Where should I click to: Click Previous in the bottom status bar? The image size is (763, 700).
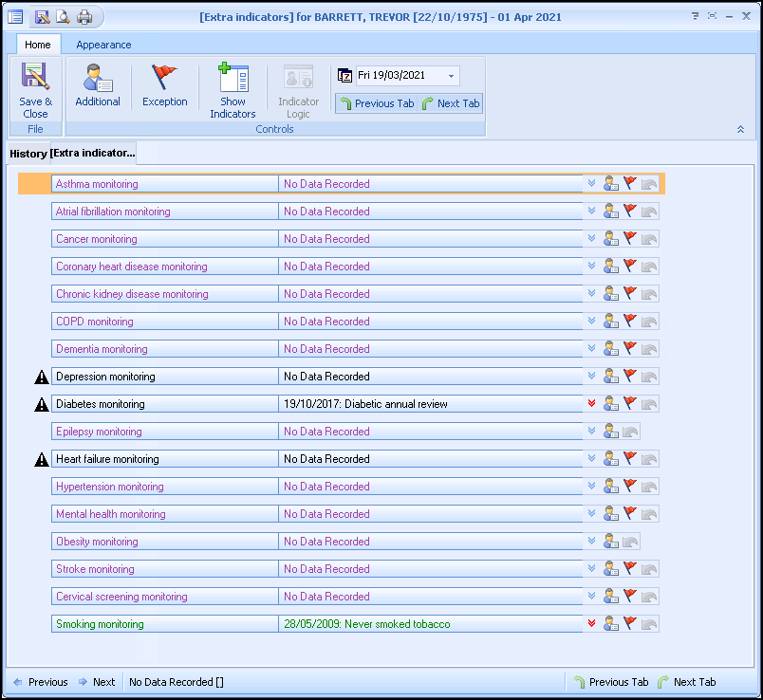click(x=40, y=682)
